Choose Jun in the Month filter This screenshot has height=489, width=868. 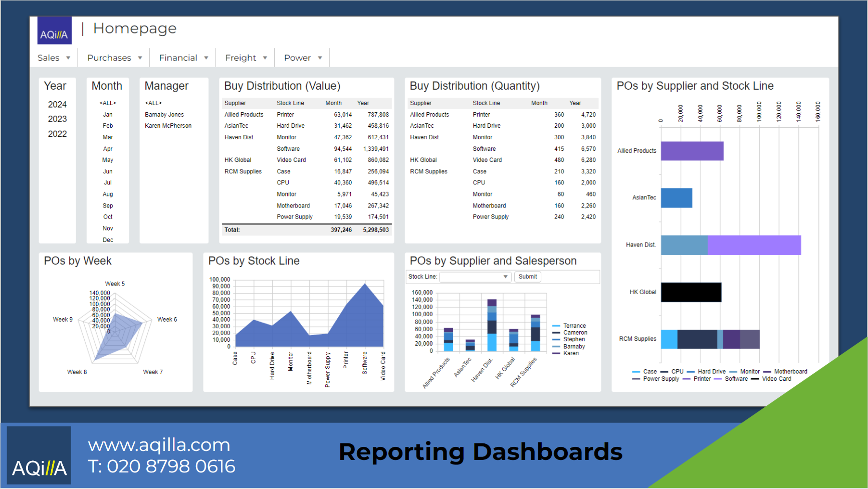(x=108, y=171)
